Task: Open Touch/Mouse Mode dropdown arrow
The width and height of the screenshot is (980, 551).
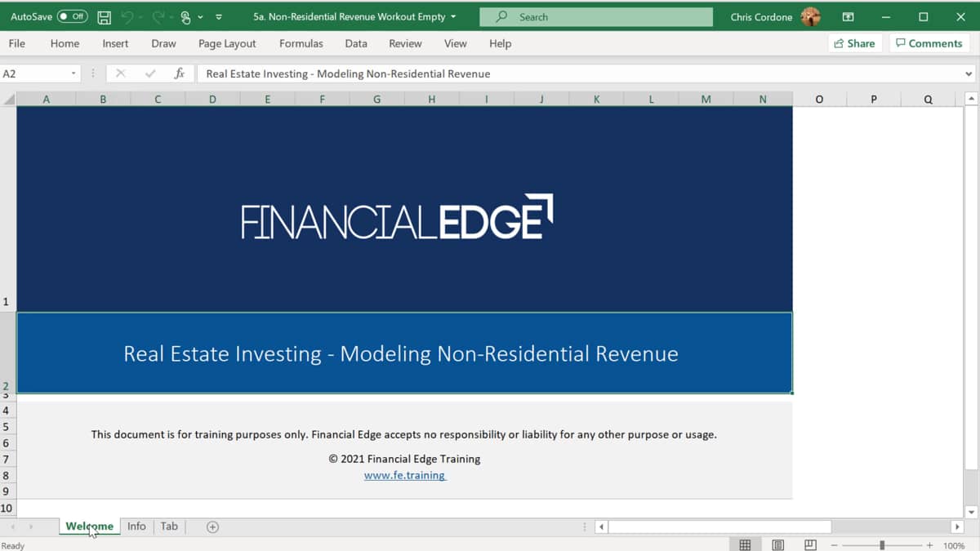Action: 200,16
